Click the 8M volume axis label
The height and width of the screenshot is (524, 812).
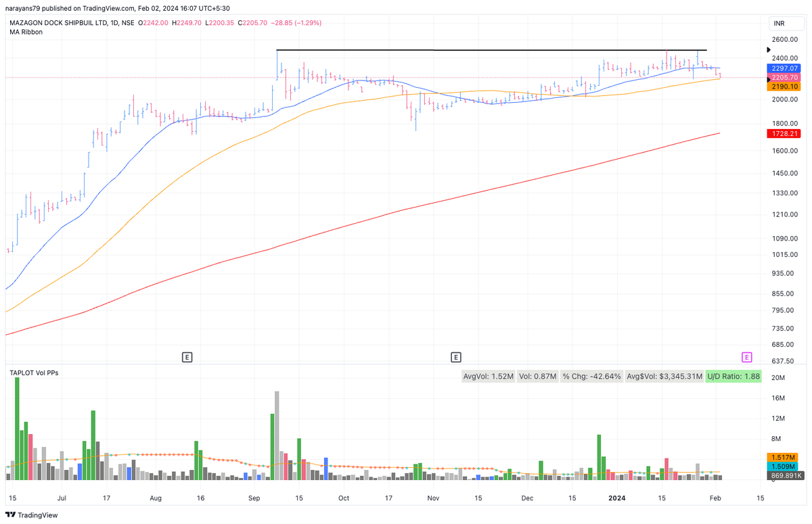(777, 439)
